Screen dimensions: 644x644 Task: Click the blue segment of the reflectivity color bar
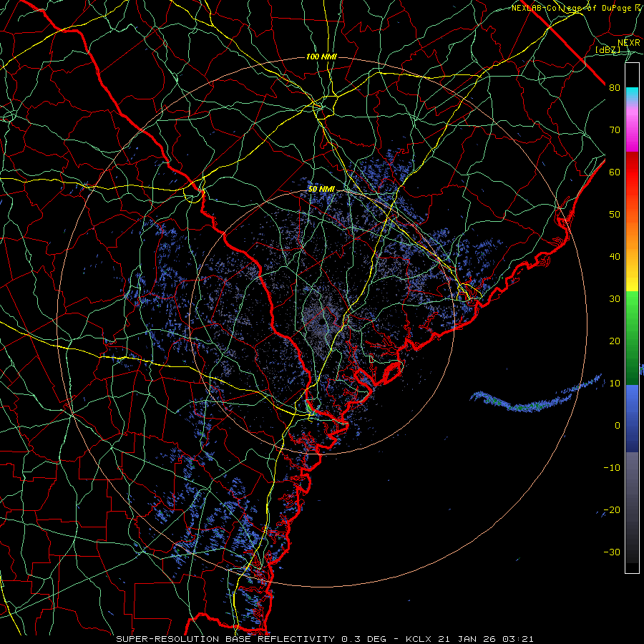click(632, 418)
